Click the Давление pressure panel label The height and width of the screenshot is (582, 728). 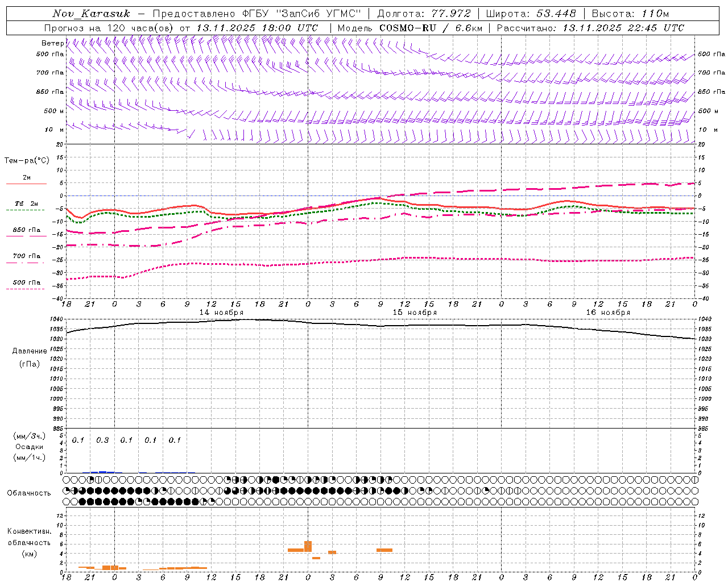coord(30,351)
